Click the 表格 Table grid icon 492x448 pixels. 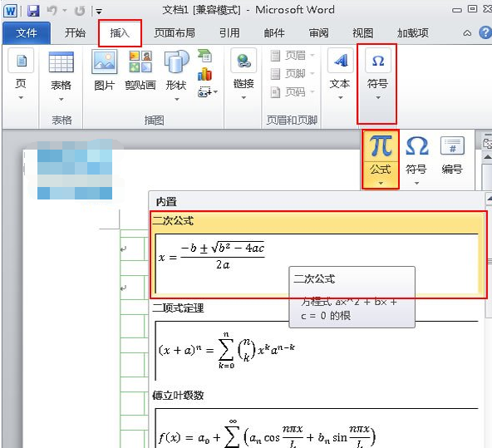61,62
